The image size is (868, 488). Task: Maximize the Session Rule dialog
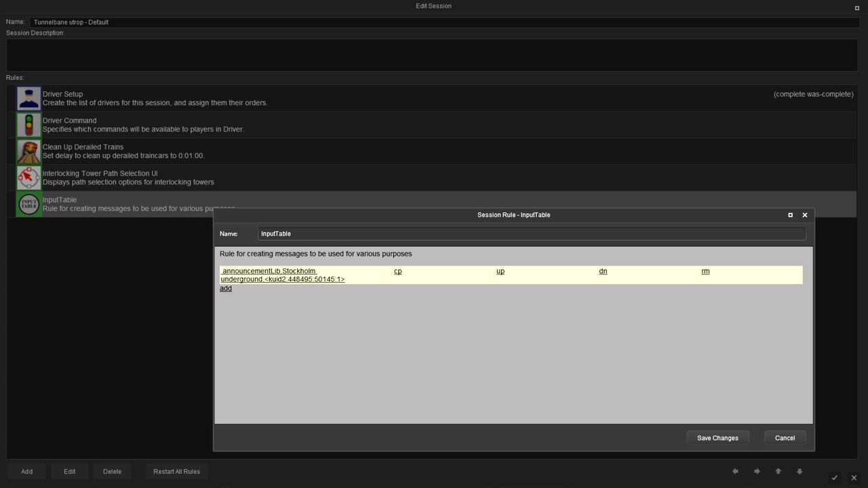pyautogui.click(x=790, y=215)
